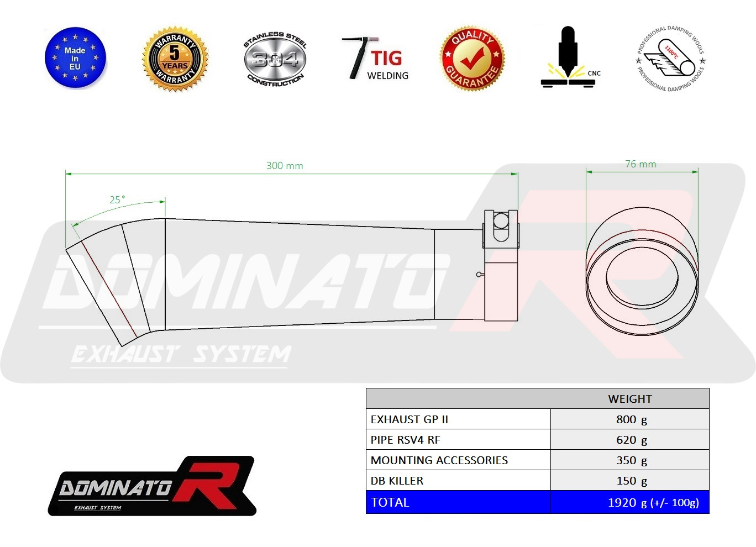Click the 76 mm diameter dimension label
Viewport: 756px width, 547px height.
click(x=641, y=164)
